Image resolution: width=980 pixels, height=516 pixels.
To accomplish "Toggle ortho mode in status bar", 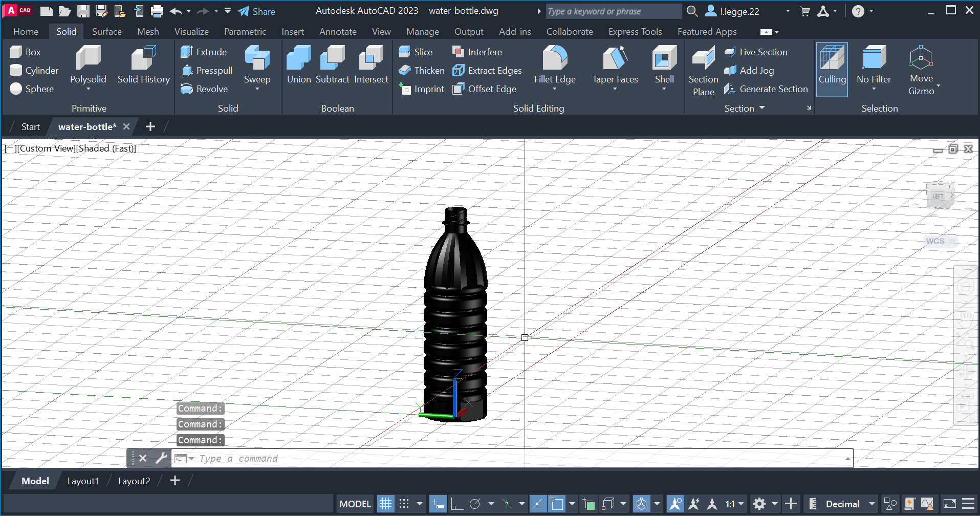I will [456, 504].
